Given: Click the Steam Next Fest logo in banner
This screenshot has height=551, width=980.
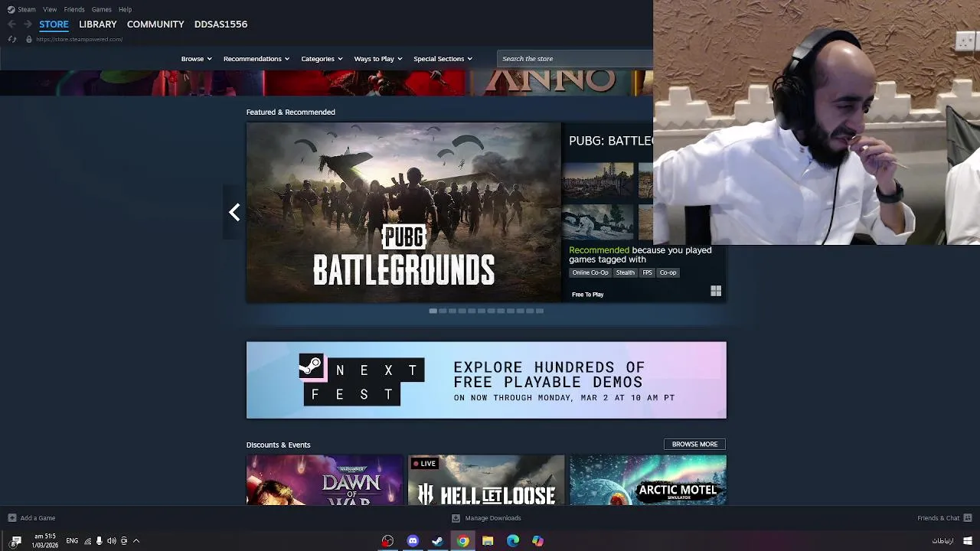Looking at the screenshot, I should [x=361, y=380].
